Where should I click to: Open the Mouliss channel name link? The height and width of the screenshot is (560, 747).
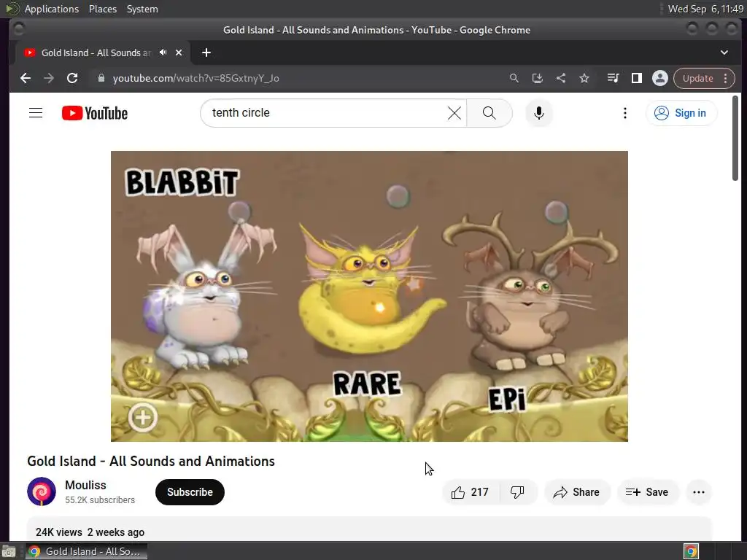coord(86,485)
